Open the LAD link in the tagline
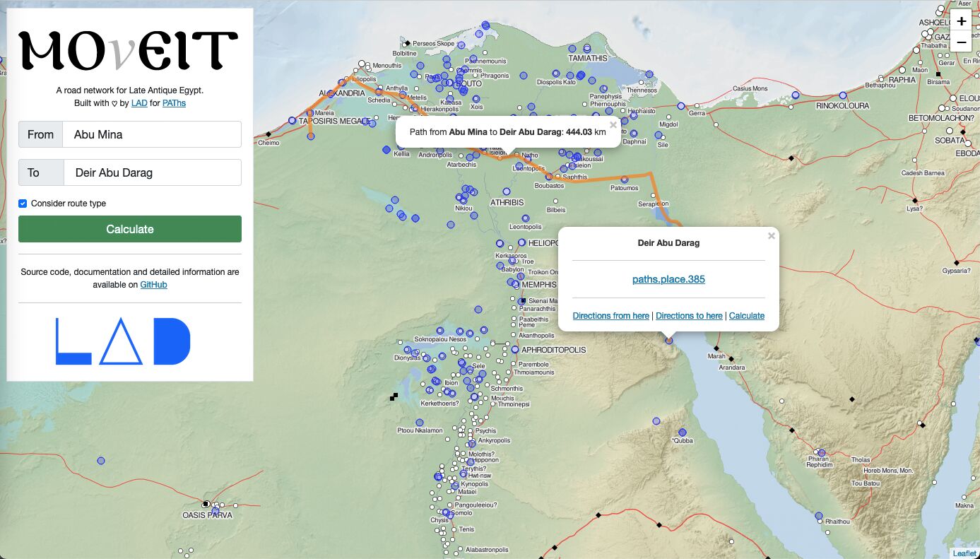Screen dimensions: 980x559 [139, 103]
